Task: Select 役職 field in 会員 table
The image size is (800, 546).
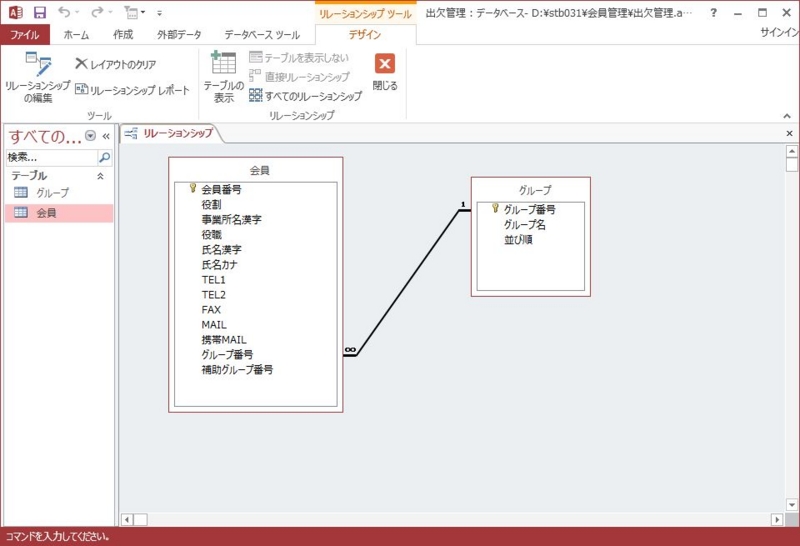Action: point(211,235)
